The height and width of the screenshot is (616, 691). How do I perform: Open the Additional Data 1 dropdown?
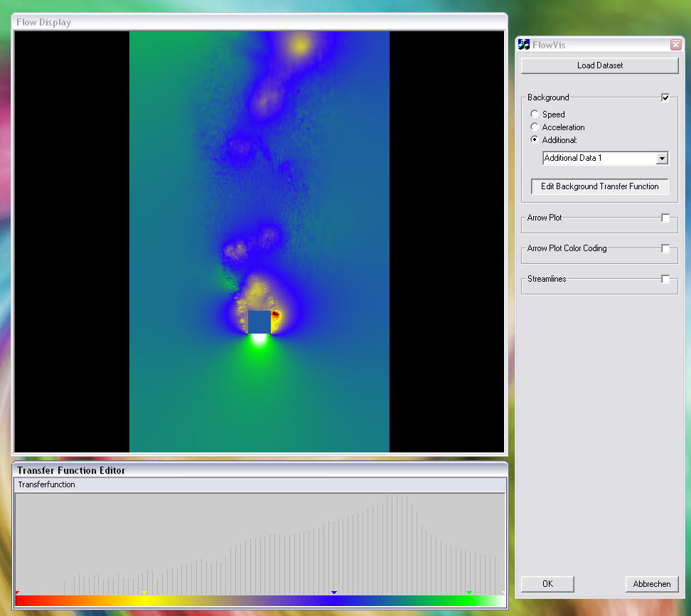click(x=662, y=159)
